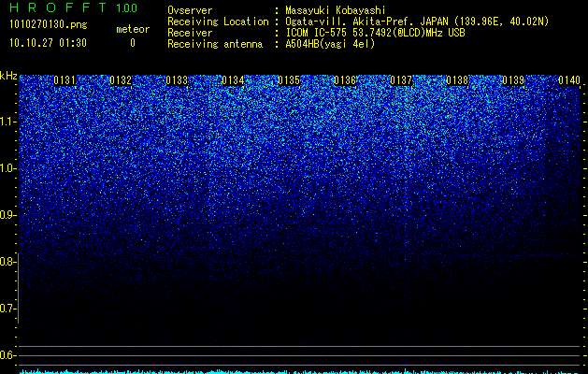
Task: Click the 1.0.0 version number
Action: pyautogui.click(x=127, y=8)
